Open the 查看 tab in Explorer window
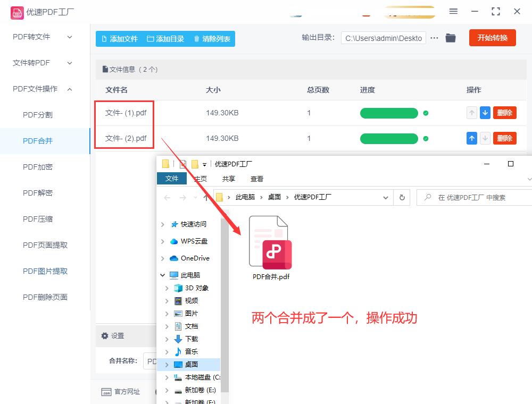The height and width of the screenshot is (404, 532). pos(257,179)
